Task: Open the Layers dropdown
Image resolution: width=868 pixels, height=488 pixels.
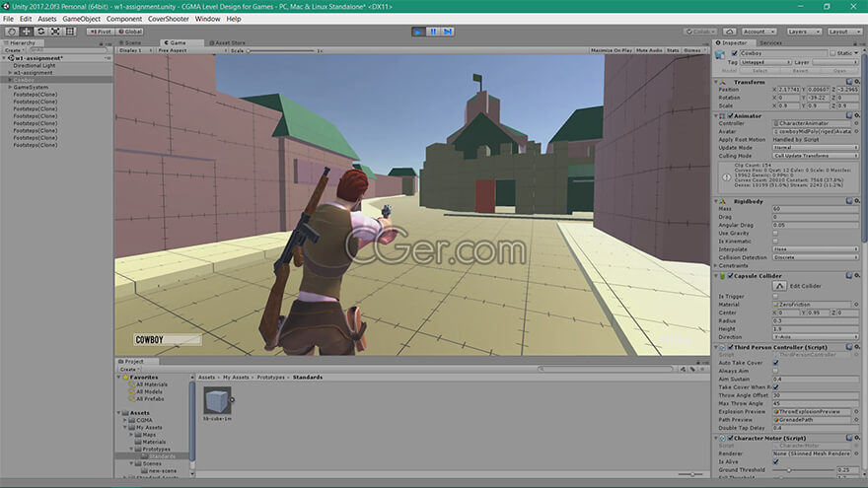Action: pyautogui.click(x=803, y=32)
